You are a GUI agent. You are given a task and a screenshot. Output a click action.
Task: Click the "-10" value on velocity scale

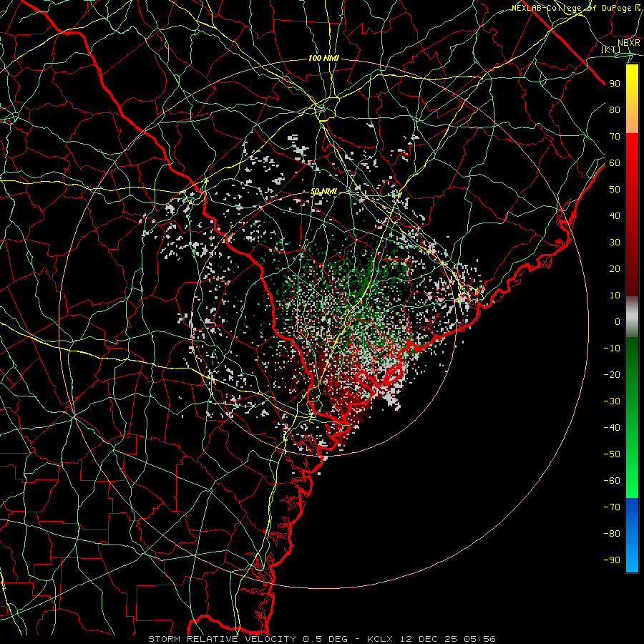pyautogui.click(x=612, y=348)
